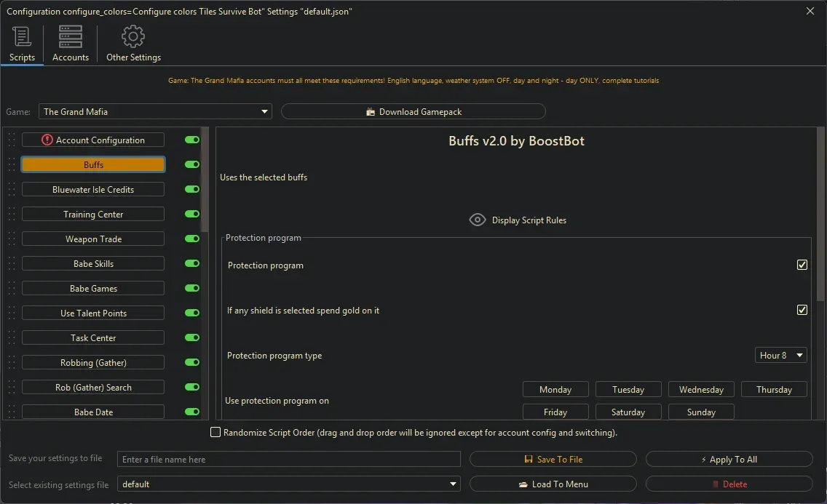Select the Weapon Trade script

click(93, 239)
